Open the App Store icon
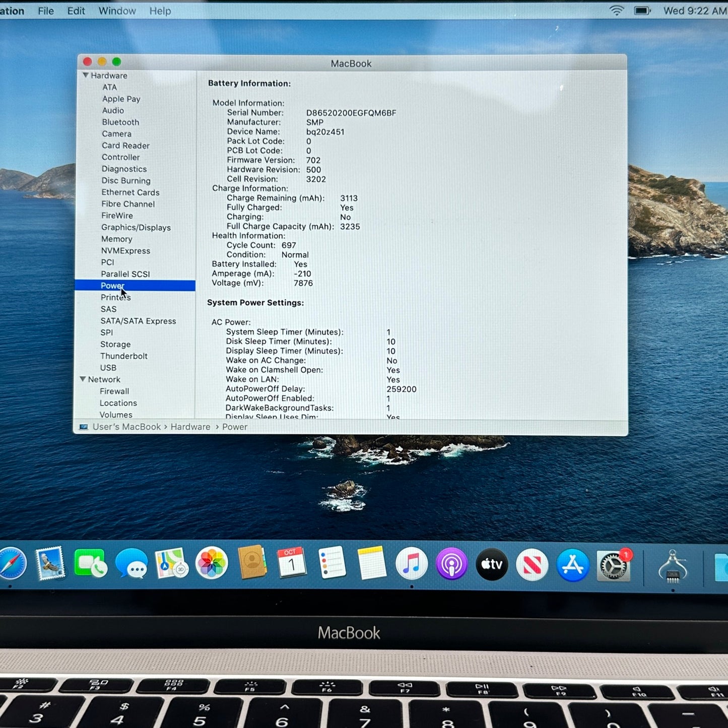Screen dimensions: 728x728 click(x=572, y=565)
